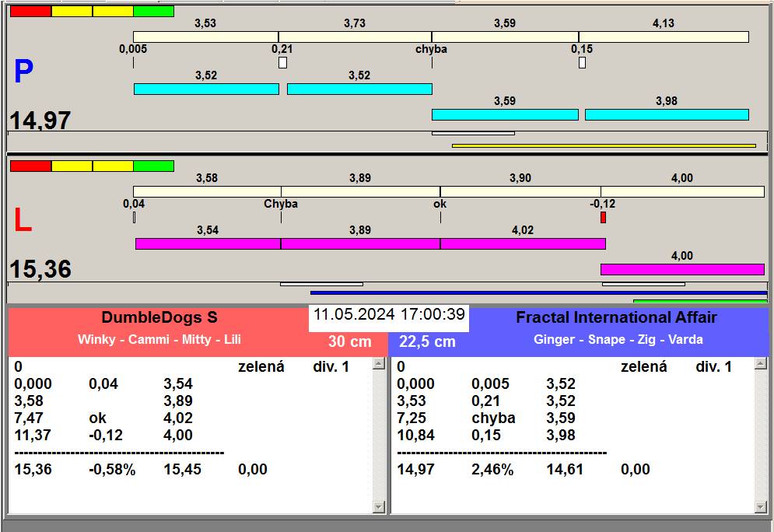Image resolution: width=774 pixels, height=532 pixels.
Task: Click the 10,84 row in Fractal list
Action: pyautogui.click(x=573, y=436)
